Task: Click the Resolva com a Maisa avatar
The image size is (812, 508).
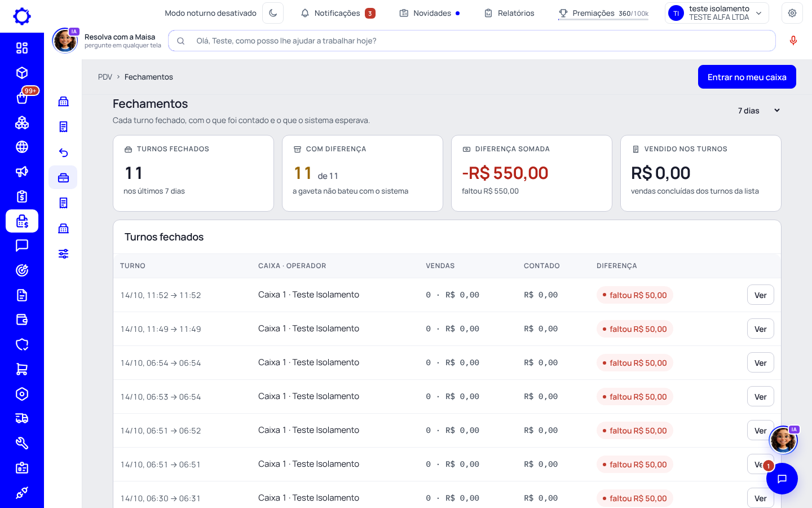Action: point(65,41)
